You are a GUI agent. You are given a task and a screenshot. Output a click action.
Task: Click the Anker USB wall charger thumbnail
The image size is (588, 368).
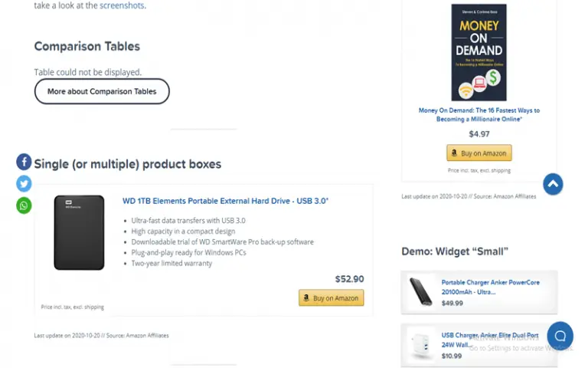pyautogui.click(x=421, y=344)
